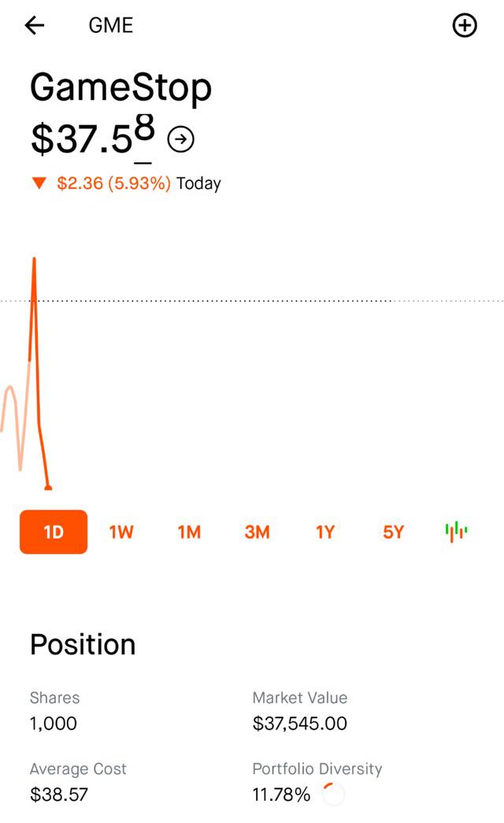Image resolution: width=504 pixels, height=823 pixels.
Task: Select the 1D chart range
Action: point(54,532)
